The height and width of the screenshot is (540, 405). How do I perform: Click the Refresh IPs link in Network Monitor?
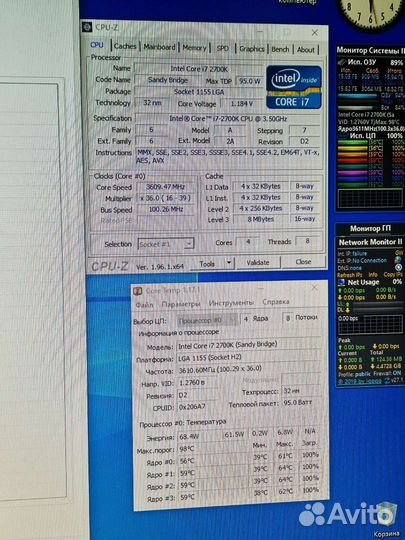(351, 275)
